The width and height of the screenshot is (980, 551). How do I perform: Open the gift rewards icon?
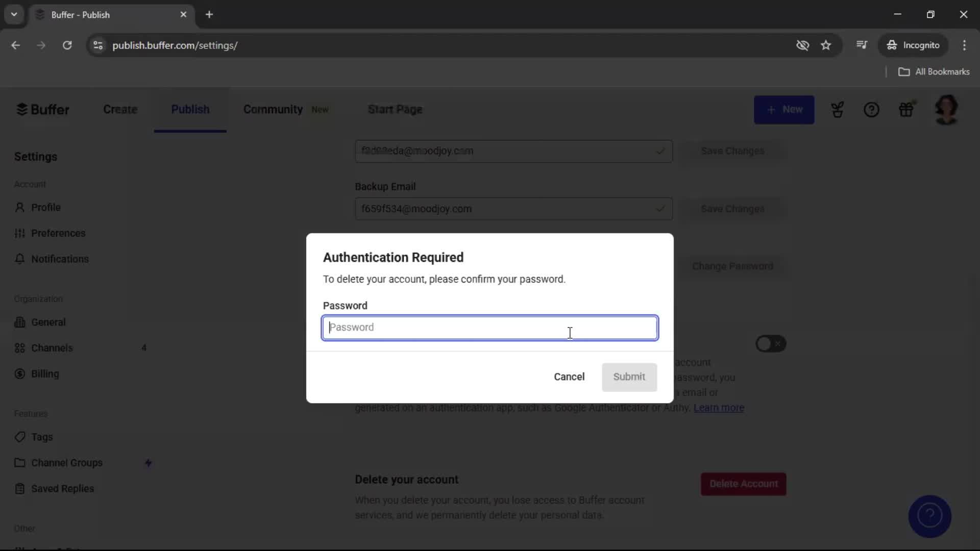point(906,110)
